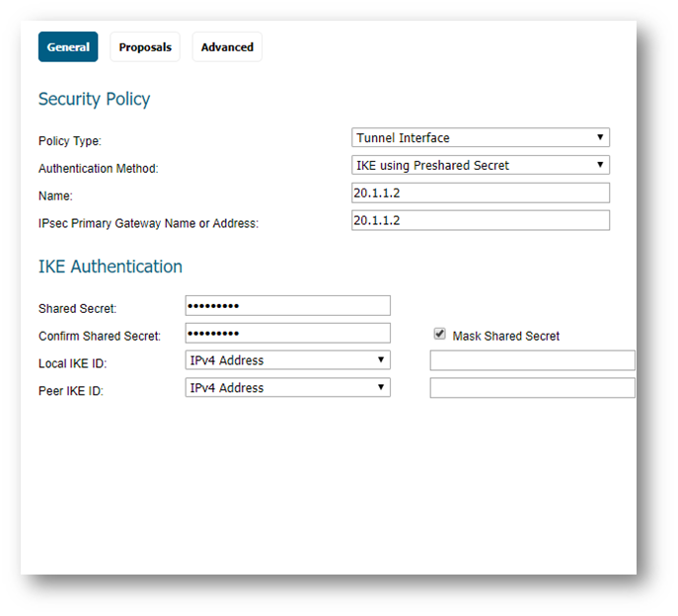Click the empty Peer IKE ID value field
Image resolution: width=678 pixels, height=616 pixels.
pyautogui.click(x=532, y=388)
